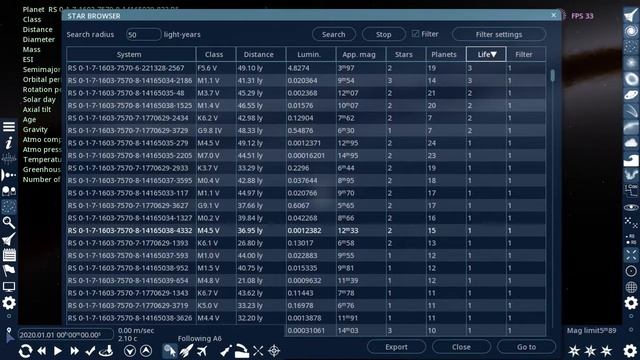This screenshot has height=360, width=640.
Task: Toggle ringed planet icon in right sidebar
Action: tap(631, 95)
